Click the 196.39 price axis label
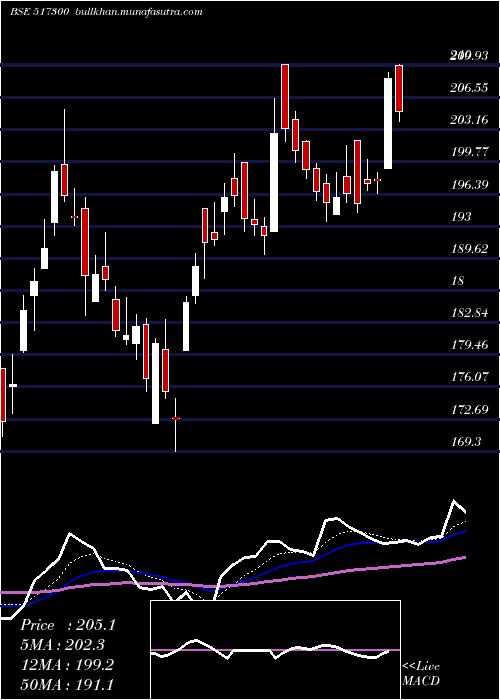The height and width of the screenshot is (700, 500). pyautogui.click(x=469, y=184)
